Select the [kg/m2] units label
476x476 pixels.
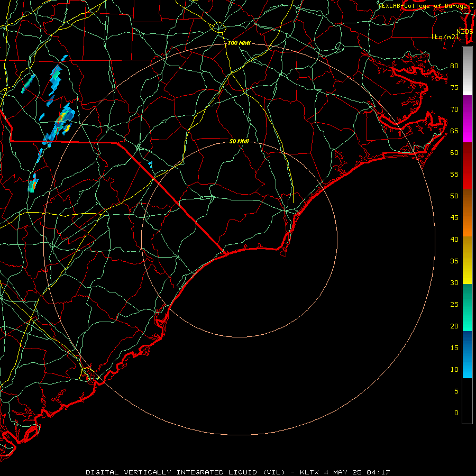click(x=445, y=37)
